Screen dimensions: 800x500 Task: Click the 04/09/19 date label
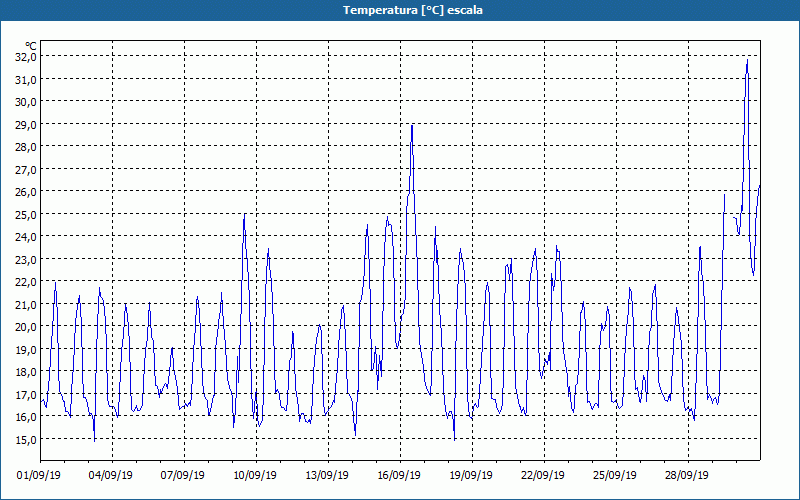point(111,475)
